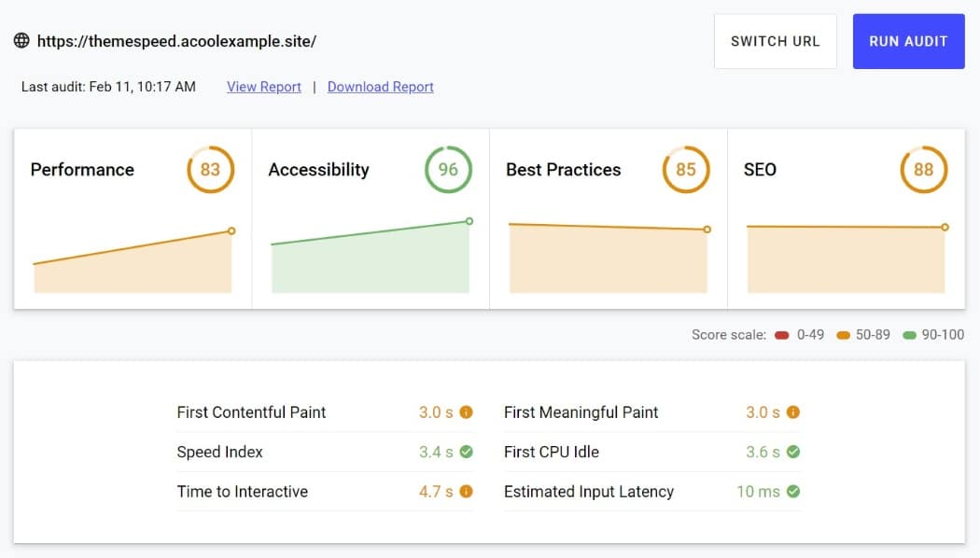This screenshot has height=558, width=980.
Task: Click the Download Report link
Action: pos(381,87)
